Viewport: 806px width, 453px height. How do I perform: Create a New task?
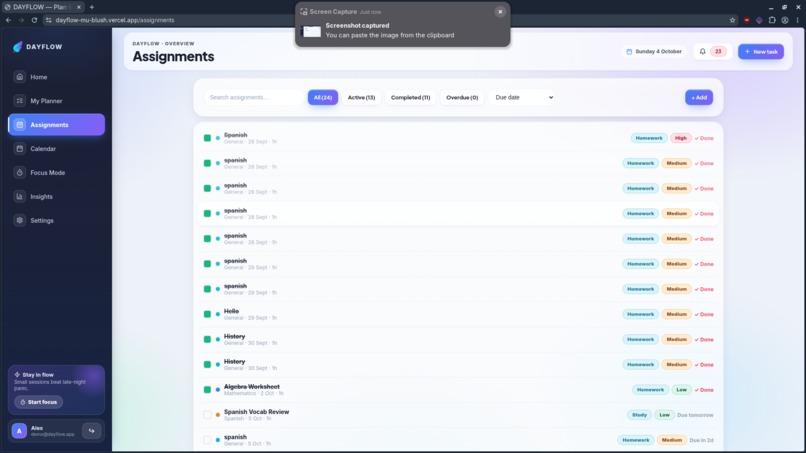761,51
